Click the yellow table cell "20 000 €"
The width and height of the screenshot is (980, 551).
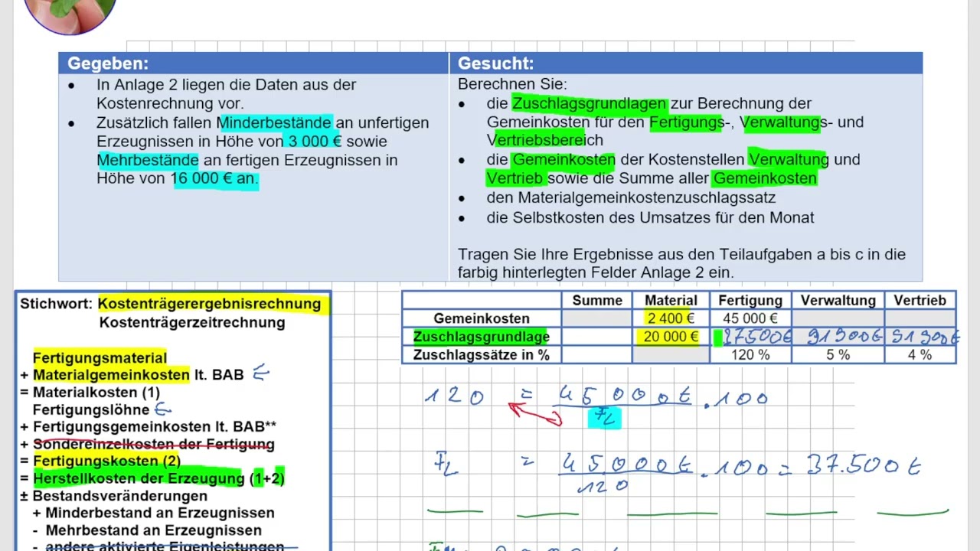click(x=671, y=337)
